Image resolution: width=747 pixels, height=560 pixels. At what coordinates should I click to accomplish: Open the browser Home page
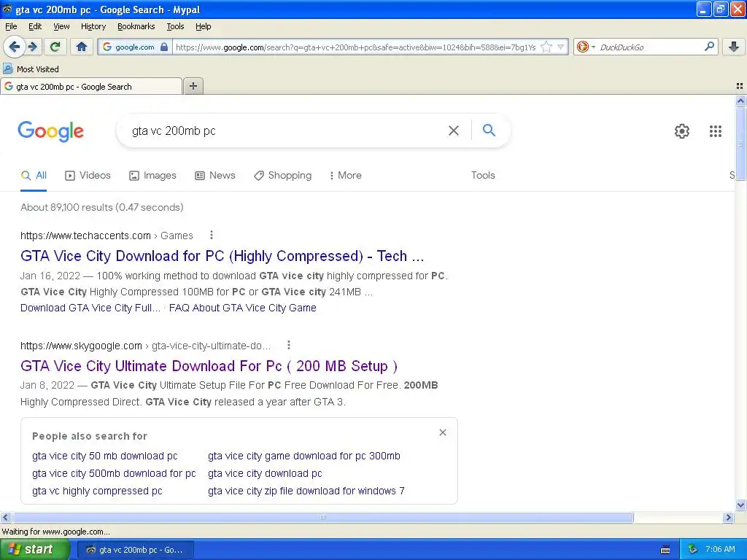click(82, 47)
